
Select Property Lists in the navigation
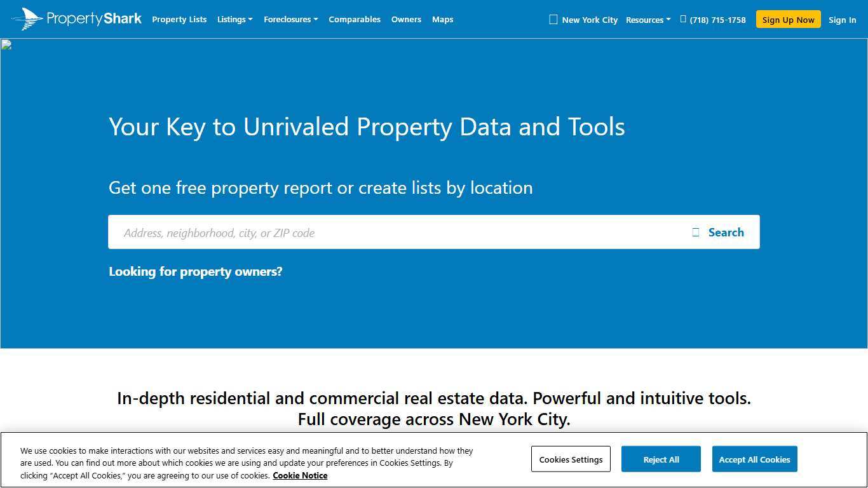(x=179, y=19)
